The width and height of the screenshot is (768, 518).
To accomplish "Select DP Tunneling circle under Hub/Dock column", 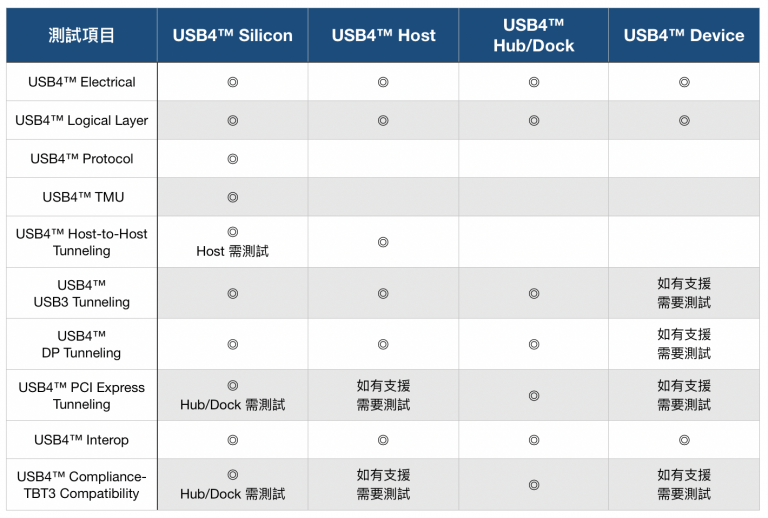I will (x=534, y=344).
